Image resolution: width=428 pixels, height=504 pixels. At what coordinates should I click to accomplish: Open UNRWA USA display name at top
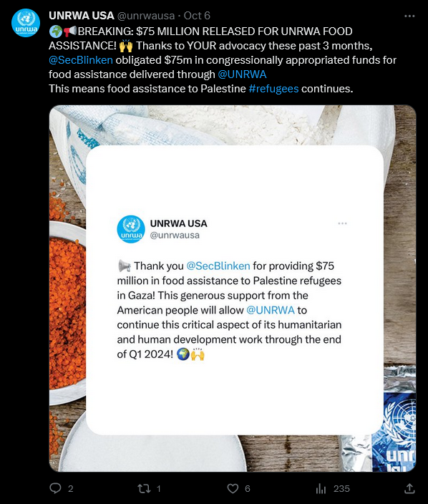[x=82, y=16]
